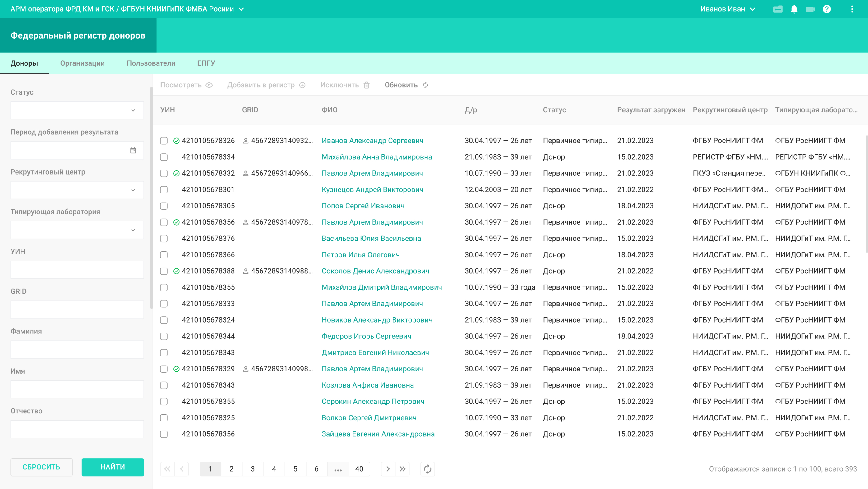Image resolution: width=868 pixels, height=489 pixels.
Task: Click the video camera icon in header
Action: tap(810, 9)
